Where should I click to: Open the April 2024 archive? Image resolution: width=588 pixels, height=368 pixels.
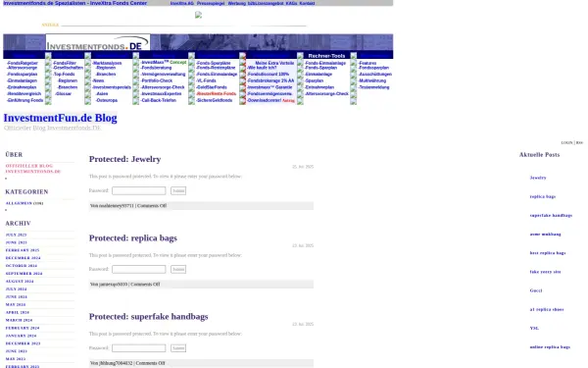tap(18, 312)
